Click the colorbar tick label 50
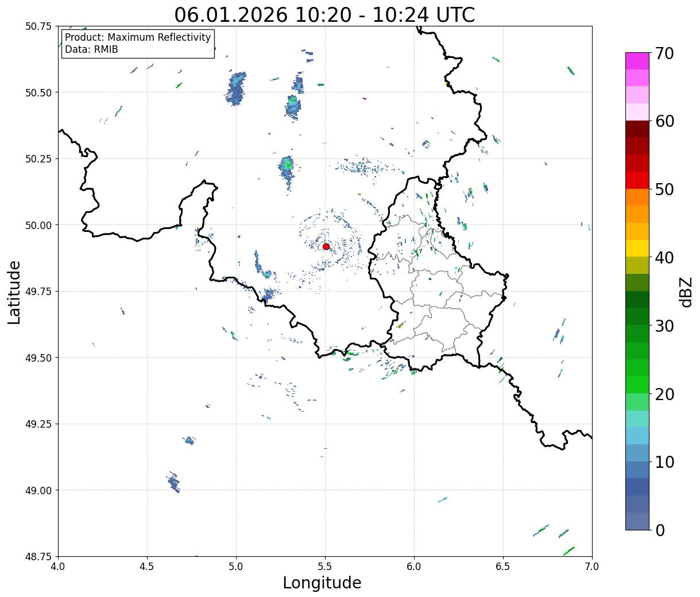 [664, 189]
